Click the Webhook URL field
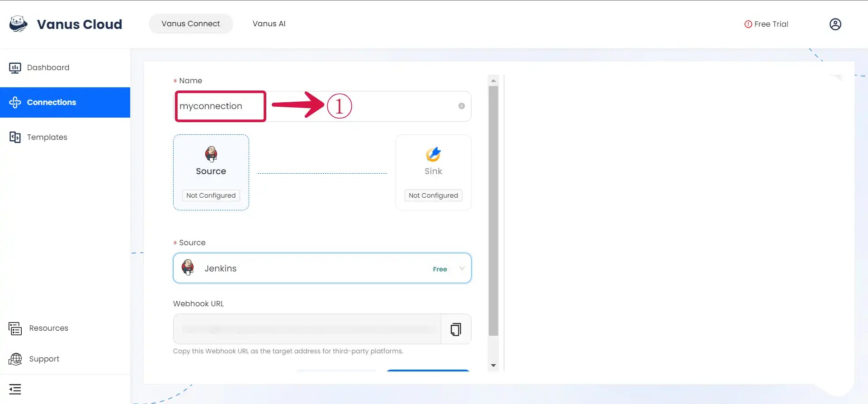 click(307, 329)
